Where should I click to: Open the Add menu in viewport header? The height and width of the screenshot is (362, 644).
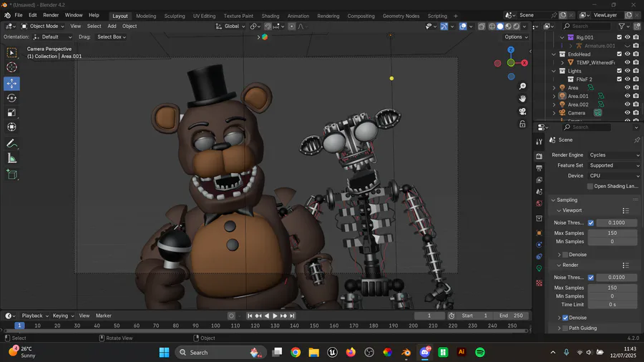click(112, 26)
